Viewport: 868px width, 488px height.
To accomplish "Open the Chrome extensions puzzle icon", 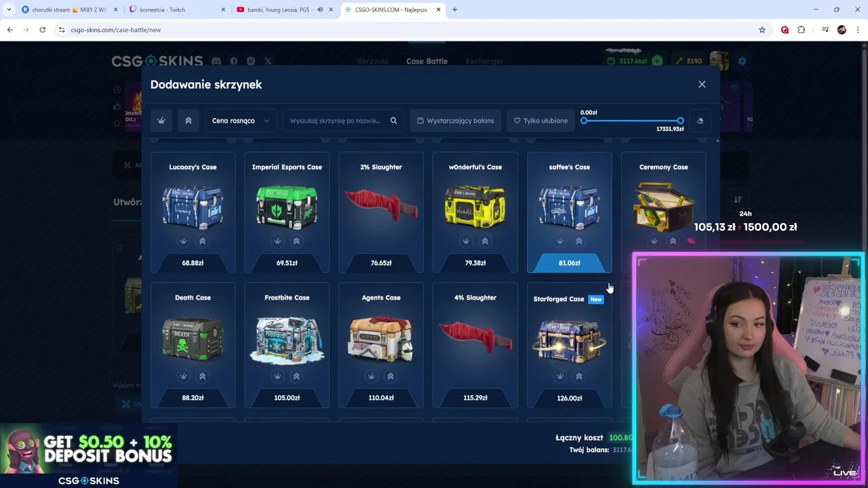I will tap(802, 30).
